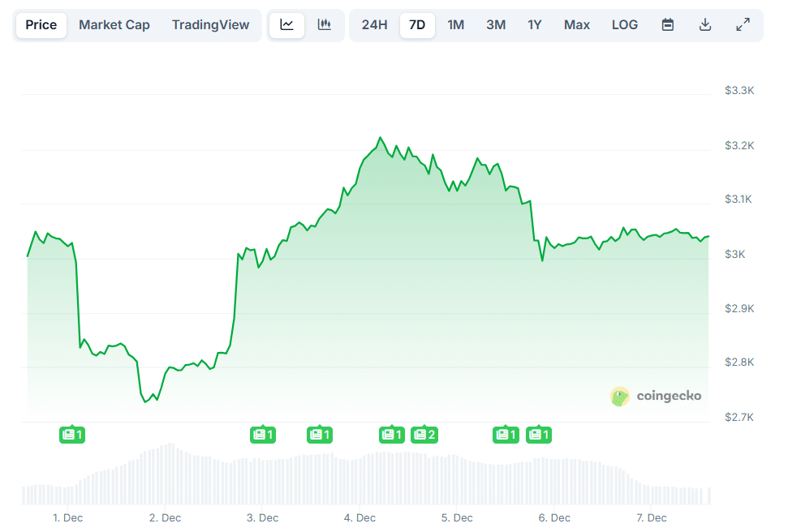Screen dimensions: 788x532
Task: View the event marker under 6 December
Action: 506,435
